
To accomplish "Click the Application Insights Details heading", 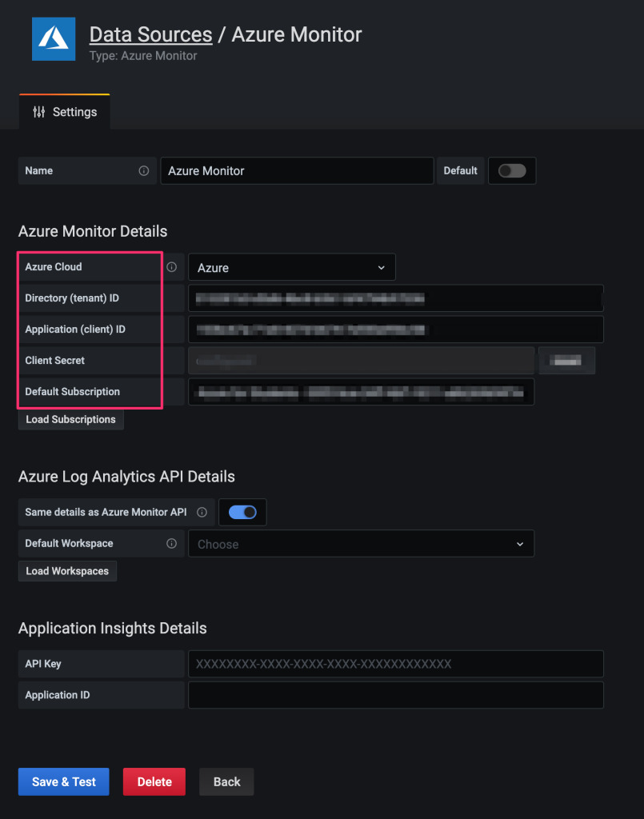I will coord(112,629).
